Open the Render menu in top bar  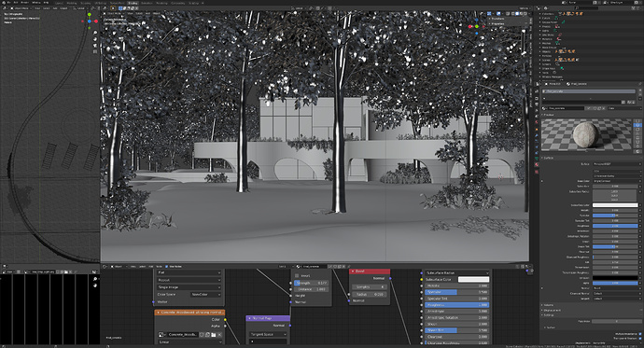click(x=24, y=3)
